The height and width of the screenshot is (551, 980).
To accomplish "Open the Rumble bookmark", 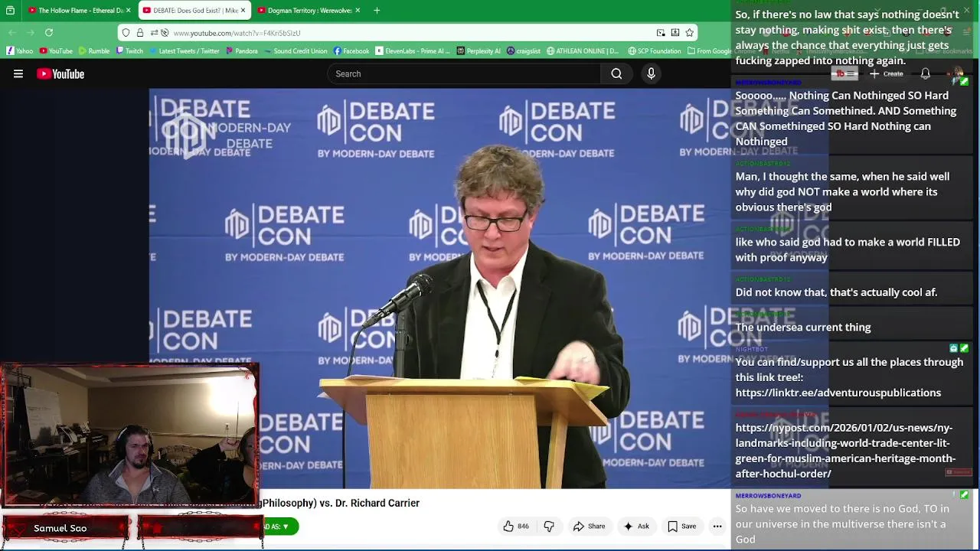I will click(x=94, y=51).
